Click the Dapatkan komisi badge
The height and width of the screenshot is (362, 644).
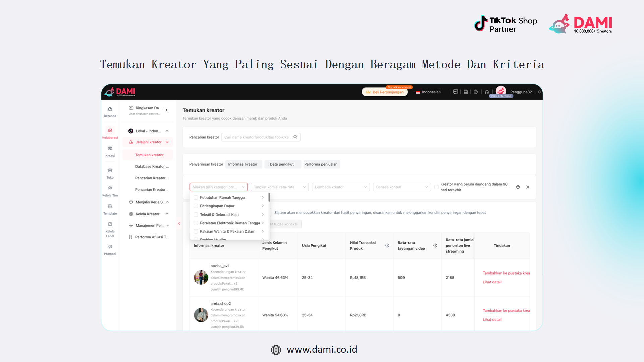click(399, 87)
